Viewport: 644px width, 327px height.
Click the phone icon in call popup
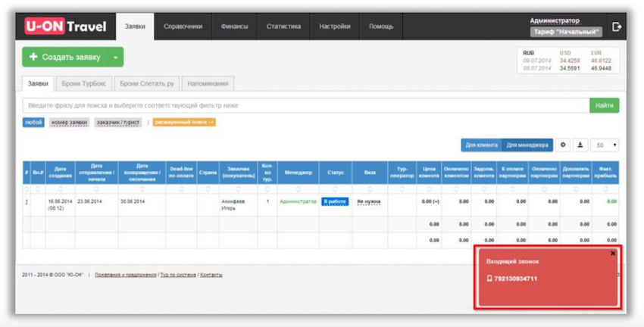click(x=489, y=279)
